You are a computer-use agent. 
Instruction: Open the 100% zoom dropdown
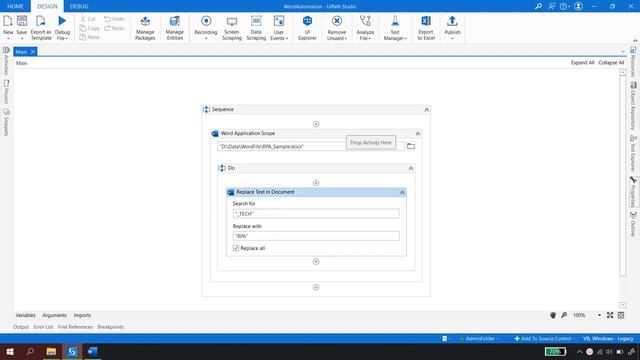pyautogui.click(x=599, y=315)
